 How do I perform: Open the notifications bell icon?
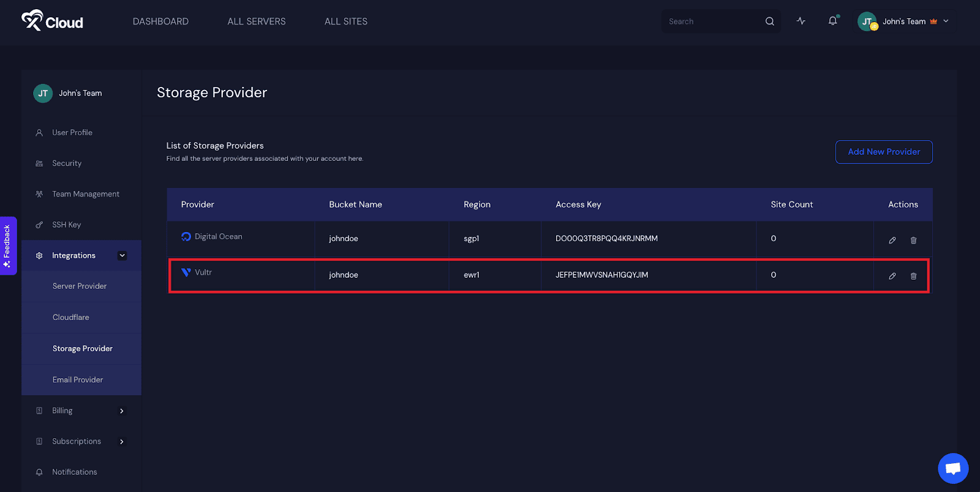(832, 21)
